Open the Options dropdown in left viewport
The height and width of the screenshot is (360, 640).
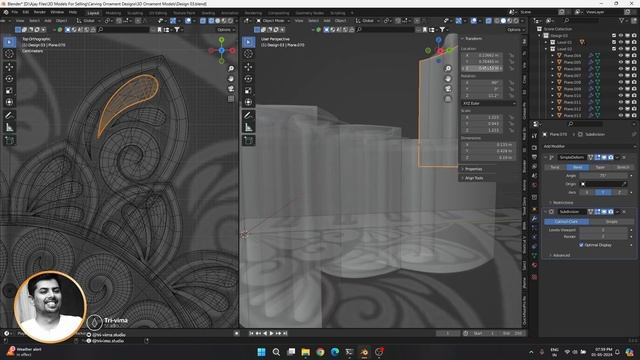(226, 29)
